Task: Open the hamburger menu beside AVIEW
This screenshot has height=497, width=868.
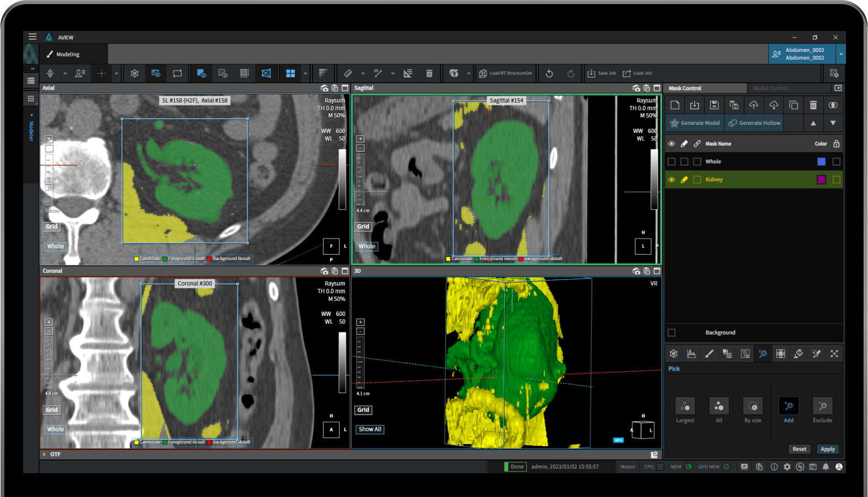Action: tap(33, 36)
